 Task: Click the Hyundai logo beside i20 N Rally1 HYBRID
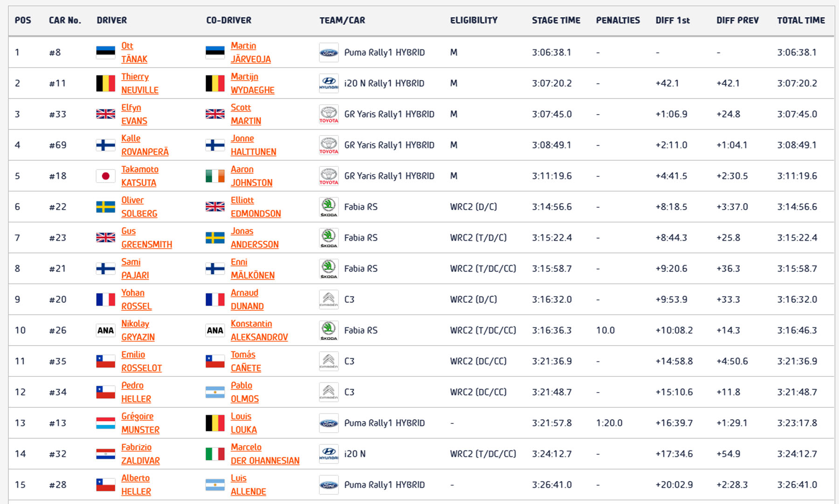329,83
